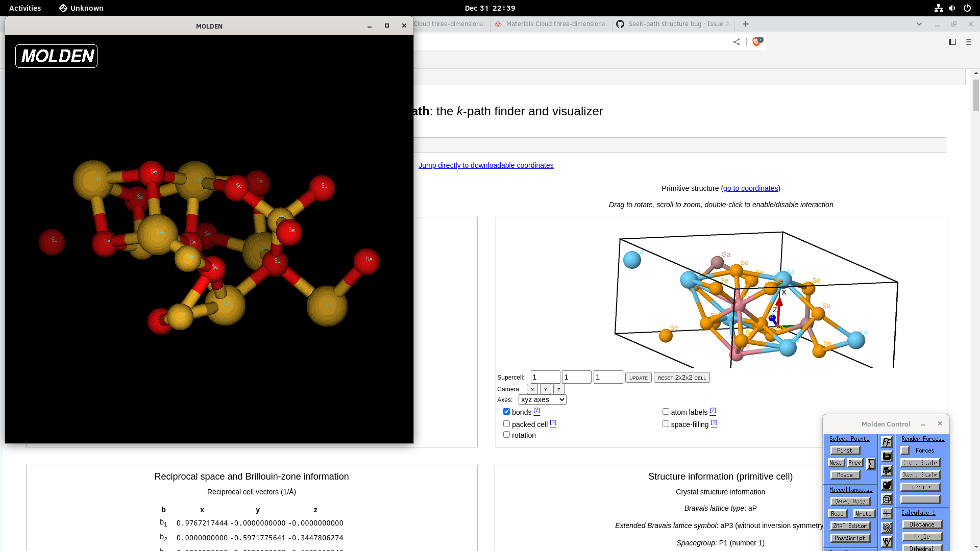Open the movie camera icon in Molden Control
The image size is (980, 551).
coord(887,470)
